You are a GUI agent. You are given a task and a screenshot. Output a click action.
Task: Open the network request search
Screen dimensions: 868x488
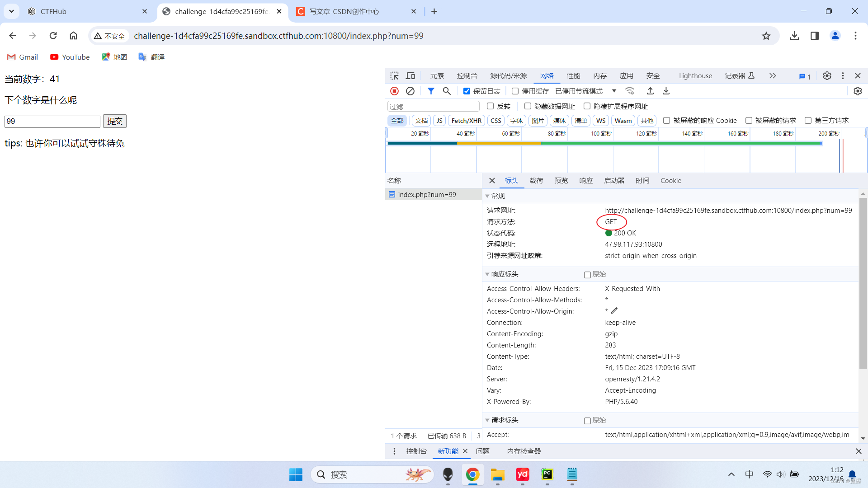(447, 91)
